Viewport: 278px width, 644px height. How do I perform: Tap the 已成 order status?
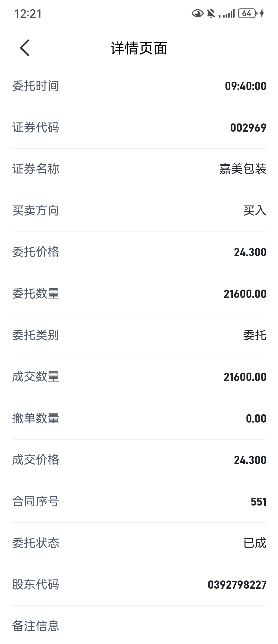pyautogui.click(x=255, y=543)
